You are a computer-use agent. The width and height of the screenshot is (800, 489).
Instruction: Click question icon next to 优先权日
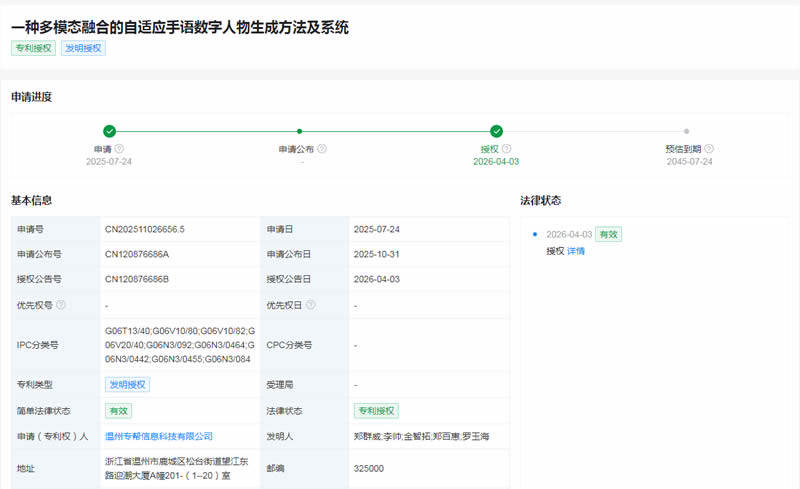tap(310, 305)
